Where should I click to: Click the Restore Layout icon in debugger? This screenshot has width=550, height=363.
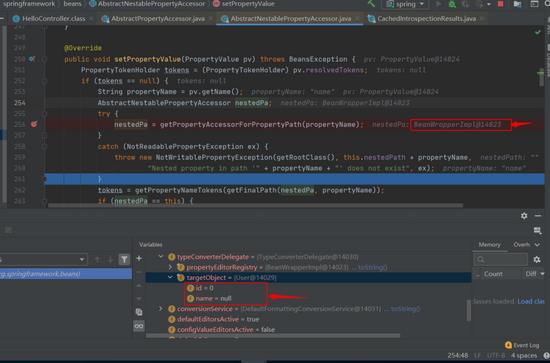tap(537, 230)
